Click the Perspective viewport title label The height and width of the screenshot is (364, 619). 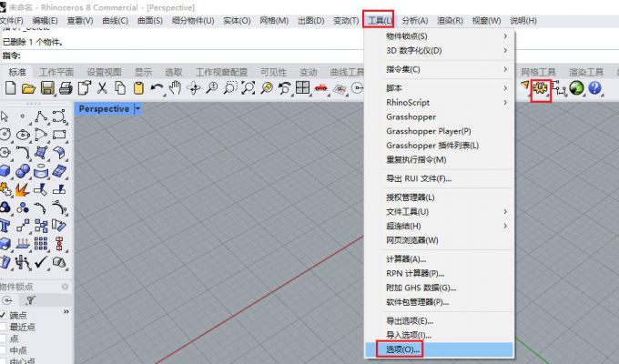click(x=104, y=108)
